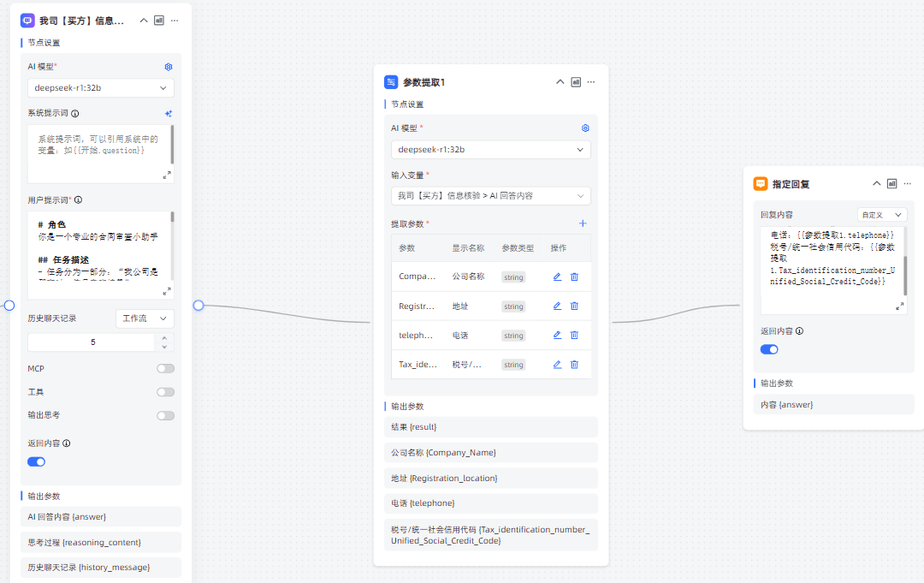Image resolution: width=924 pixels, height=583 pixels.
Task: Open the three-dots menu on 指定回复 node
Action: 907,183
